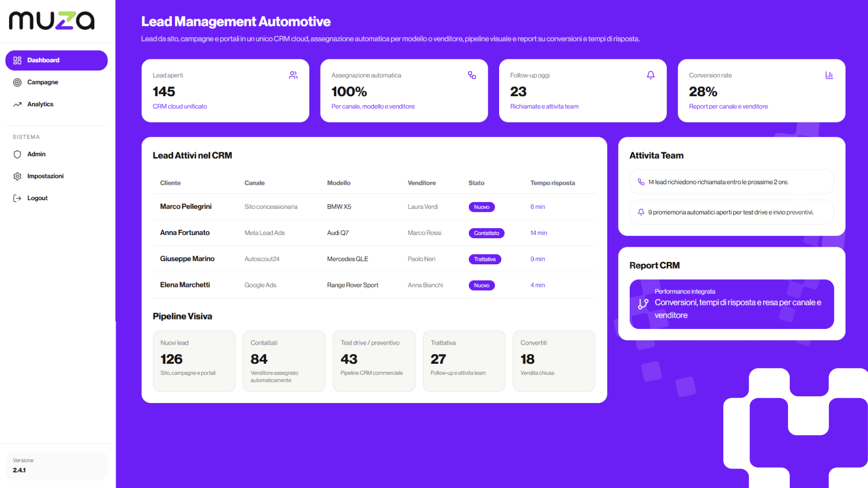Click Richiamate e attivita team link

(544, 106)
